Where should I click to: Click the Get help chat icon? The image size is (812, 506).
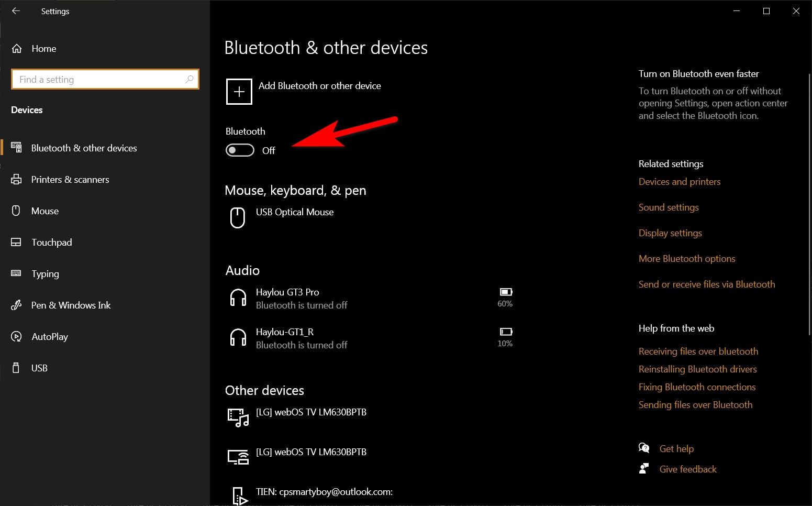(x=644, y=448)
